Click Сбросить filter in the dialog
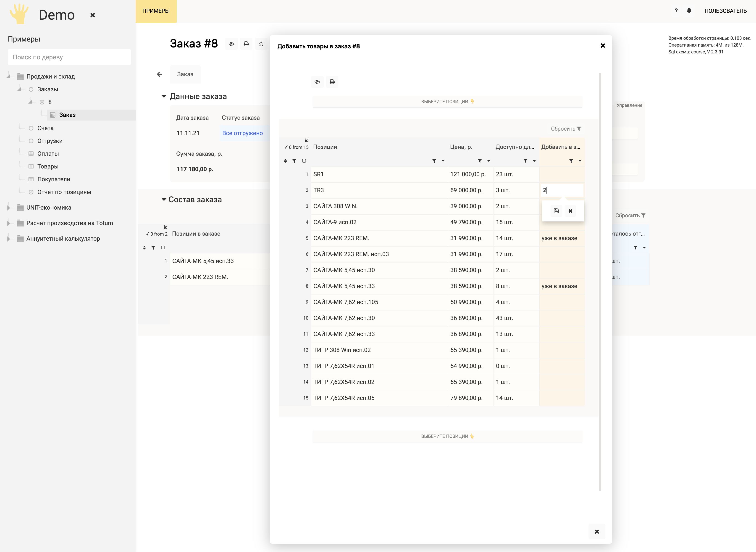756x552 pixels. (566, 129)
